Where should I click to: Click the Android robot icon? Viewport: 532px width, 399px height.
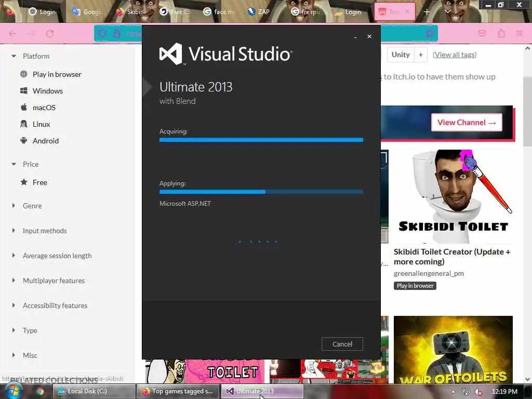coord(24,140)
